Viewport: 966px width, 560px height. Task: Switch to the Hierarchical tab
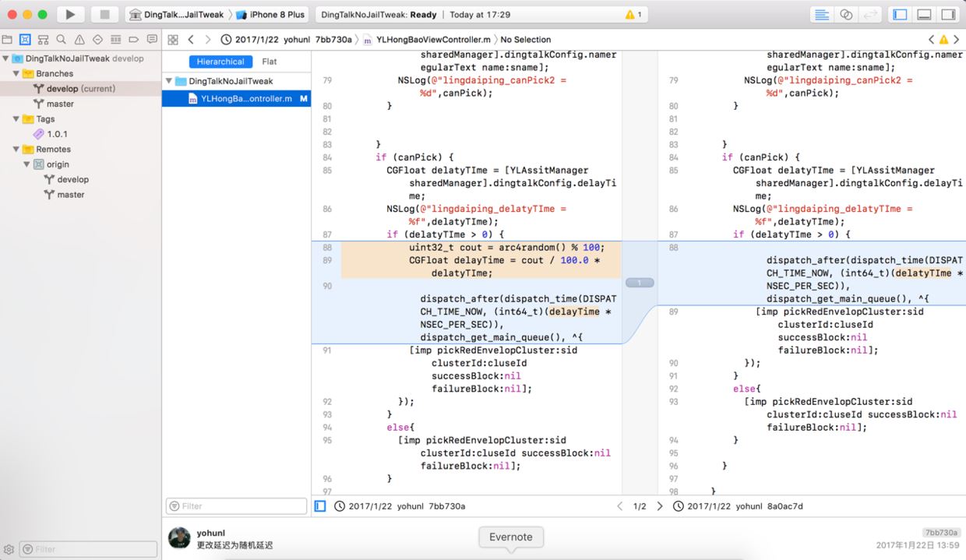(220, 62)
